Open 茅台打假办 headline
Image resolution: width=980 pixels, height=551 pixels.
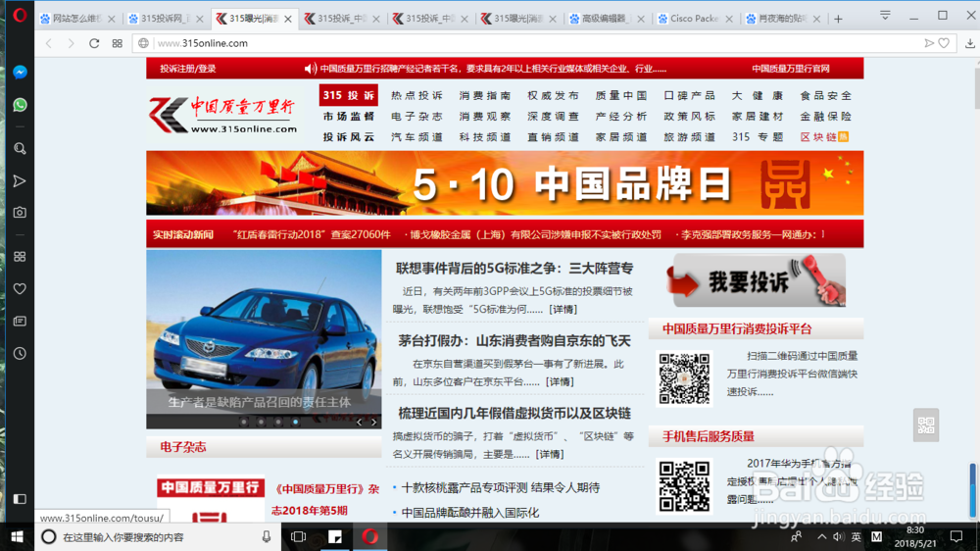click(514, 341)
